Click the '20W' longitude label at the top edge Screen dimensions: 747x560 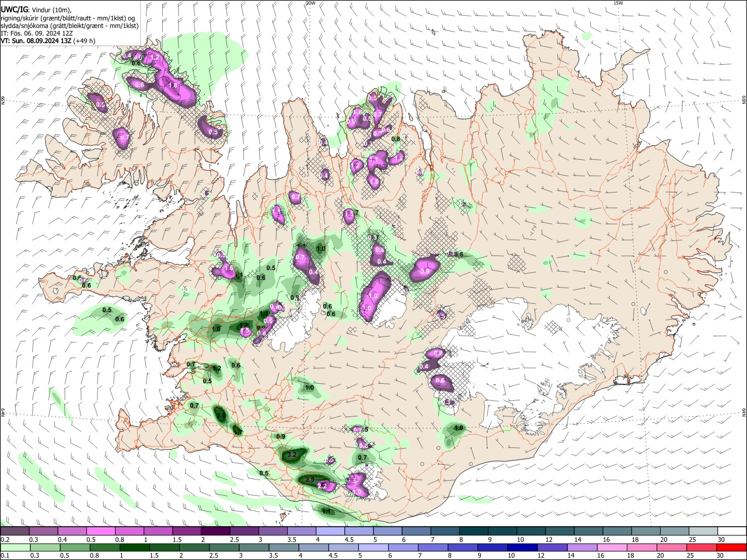click(310, 3)
